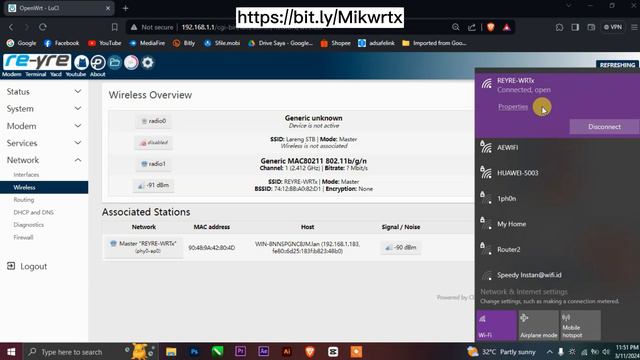Click the About gear icon in header
This screenshot has height=360, width=640.
coord(148,62)
